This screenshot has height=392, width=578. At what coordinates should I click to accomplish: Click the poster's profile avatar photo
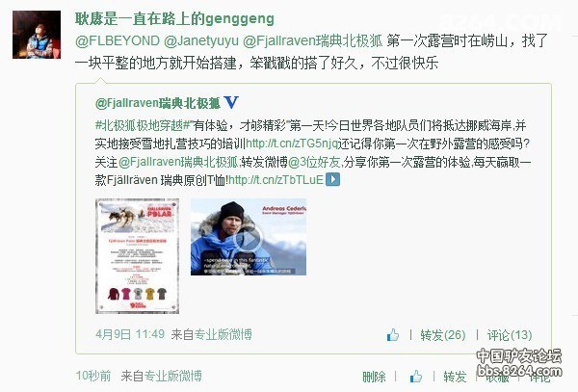point(37,35)
